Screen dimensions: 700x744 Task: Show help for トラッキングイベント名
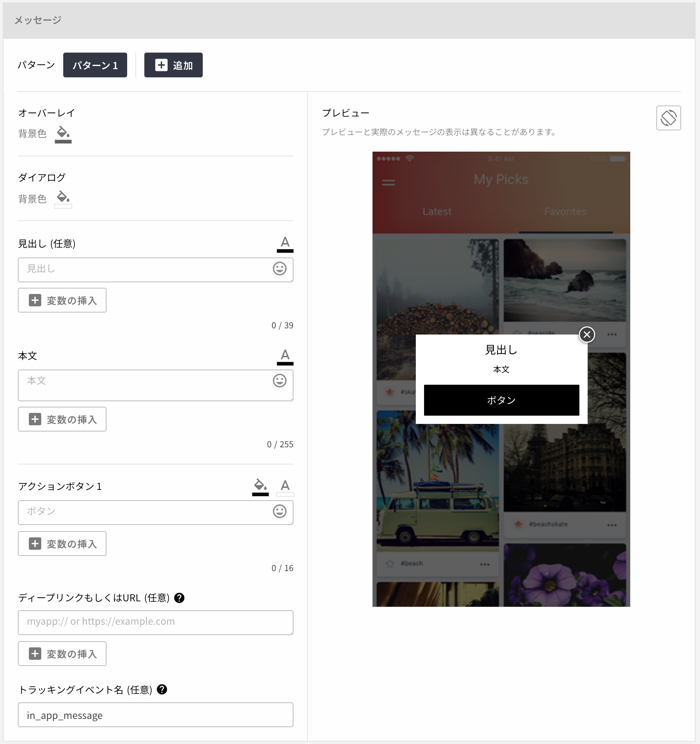162,689
